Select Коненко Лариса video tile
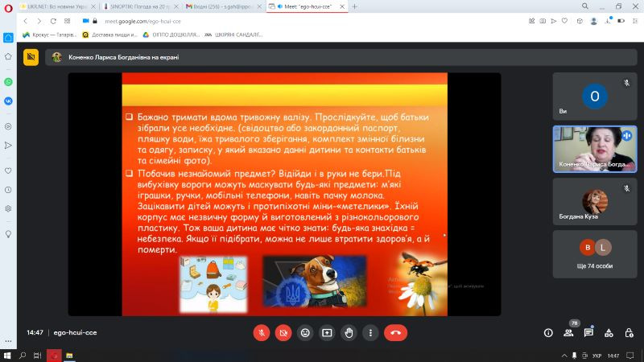This screenshot has width=644, height=362. [x=595, y=149]
